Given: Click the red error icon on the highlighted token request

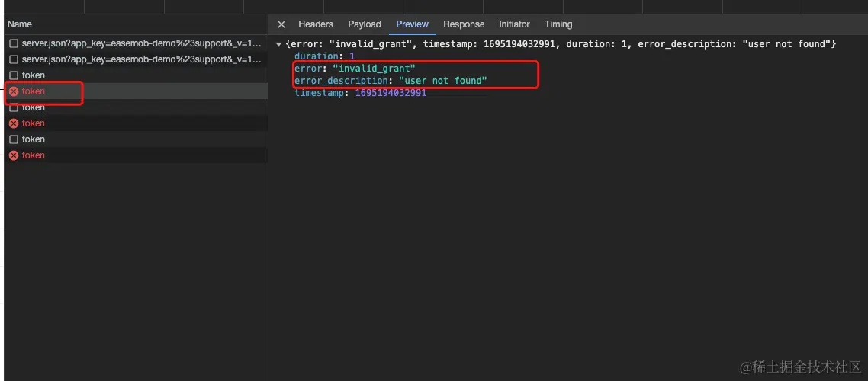Looking at the screenshot, I should (x=14, y=91).
